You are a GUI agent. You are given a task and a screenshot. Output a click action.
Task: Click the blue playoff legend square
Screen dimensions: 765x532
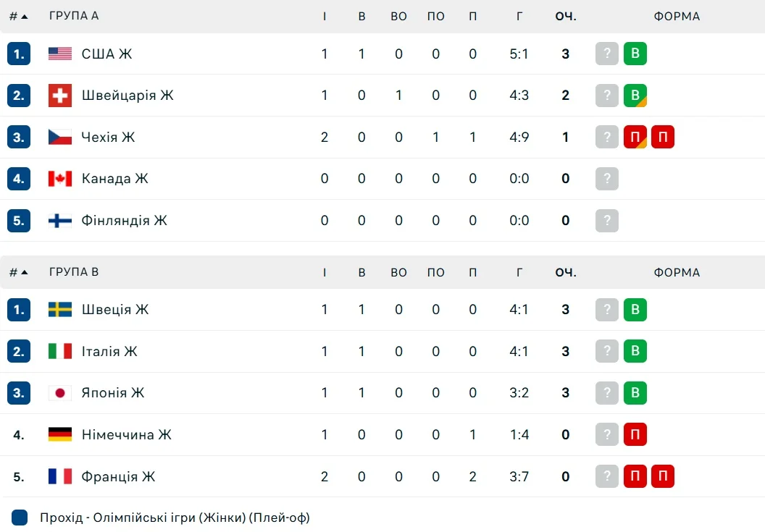[x=20, y=518]
